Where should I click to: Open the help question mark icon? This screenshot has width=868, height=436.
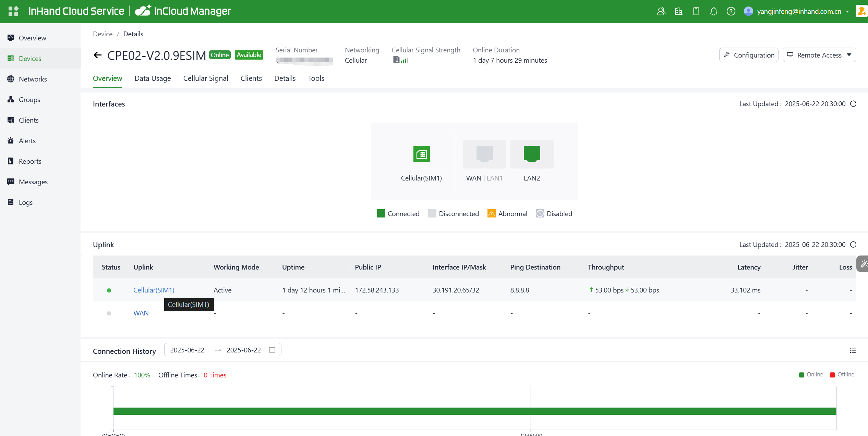tap(731, 11)
